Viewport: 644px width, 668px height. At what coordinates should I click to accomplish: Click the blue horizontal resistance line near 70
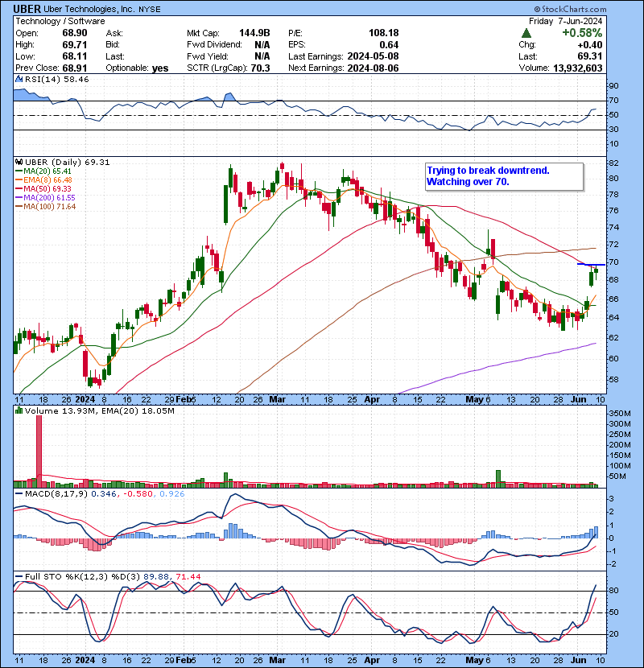(x=591, y=264)
